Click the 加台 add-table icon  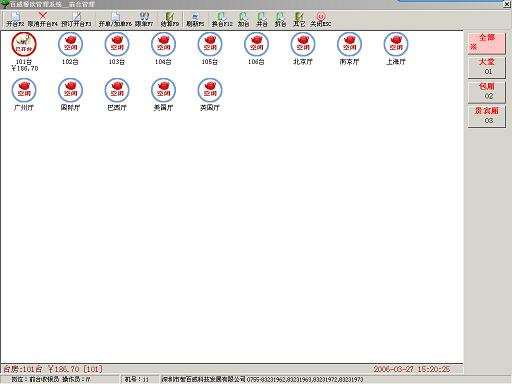(x=243, y=20)
